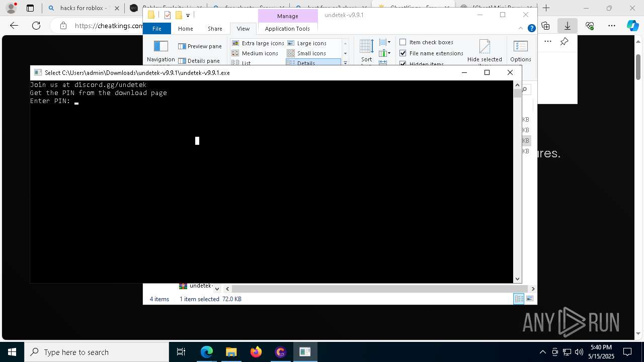Image resolution: width=644 pixels, height=362 pixels.
Task: Open a new Edge tab
Action: click(546, 8)
